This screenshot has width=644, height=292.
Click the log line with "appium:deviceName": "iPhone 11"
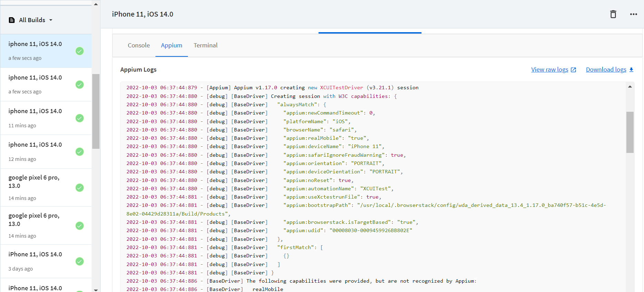pos(255,146)
